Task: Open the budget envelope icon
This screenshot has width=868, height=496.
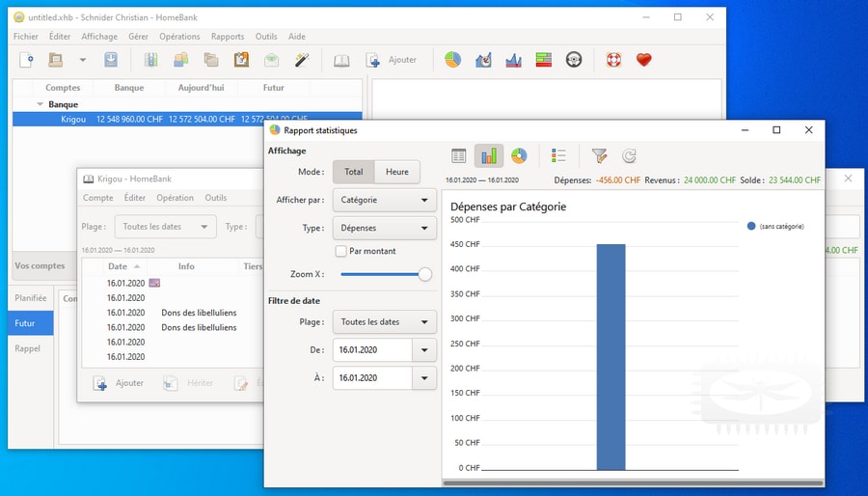Action: (x=271, y=60)
